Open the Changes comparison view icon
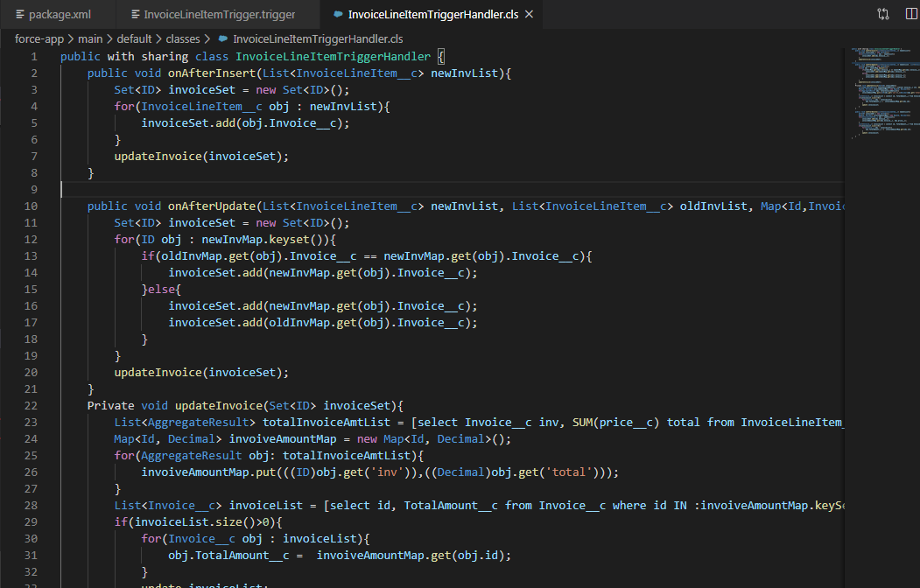Viewport: 920px width, 588px height. click(882, 14)
